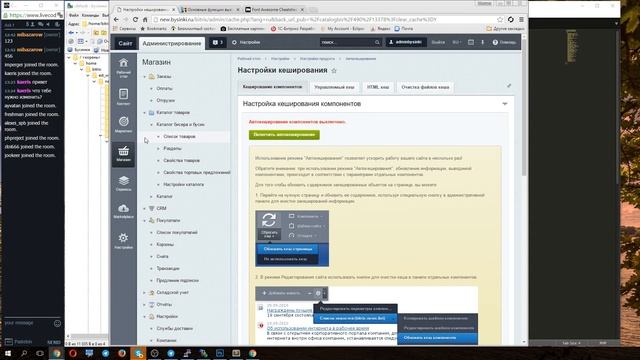Image resolution: width=640 pixels, height=360 pixels.
Task: Open the Маркетинг target icon in sidebar
Action: click(123, 122)
